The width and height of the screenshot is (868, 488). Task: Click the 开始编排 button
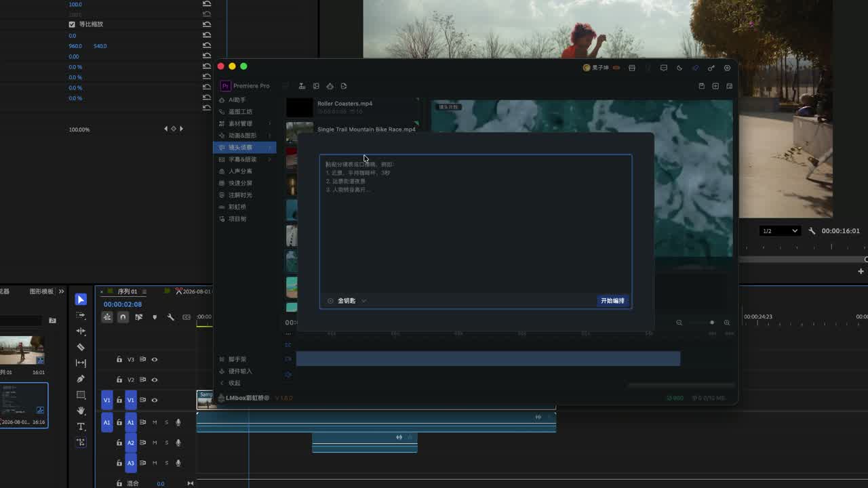click(612, 301)
